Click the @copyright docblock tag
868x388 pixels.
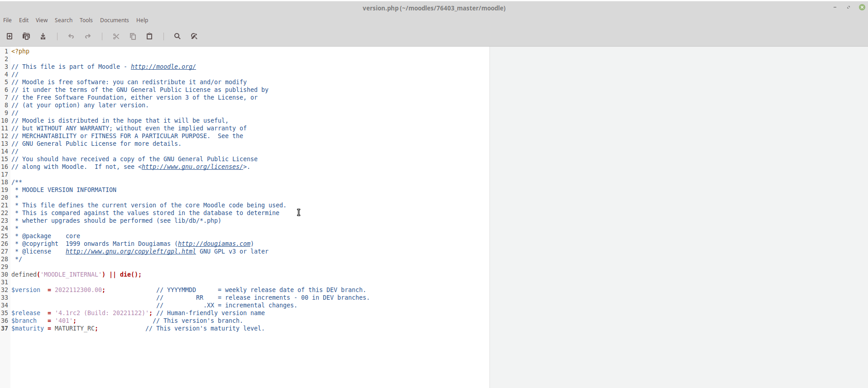40,244
